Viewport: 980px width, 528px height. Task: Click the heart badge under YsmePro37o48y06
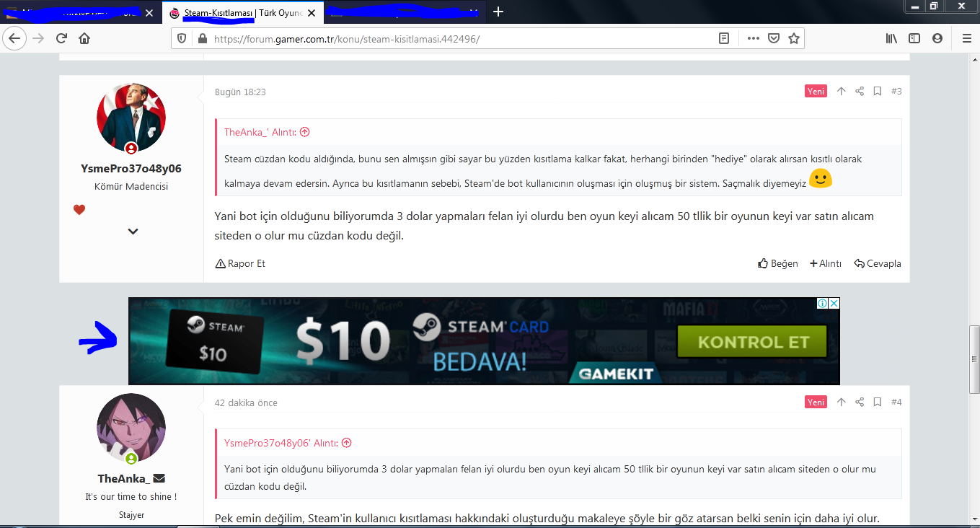[x=79, y=210]
